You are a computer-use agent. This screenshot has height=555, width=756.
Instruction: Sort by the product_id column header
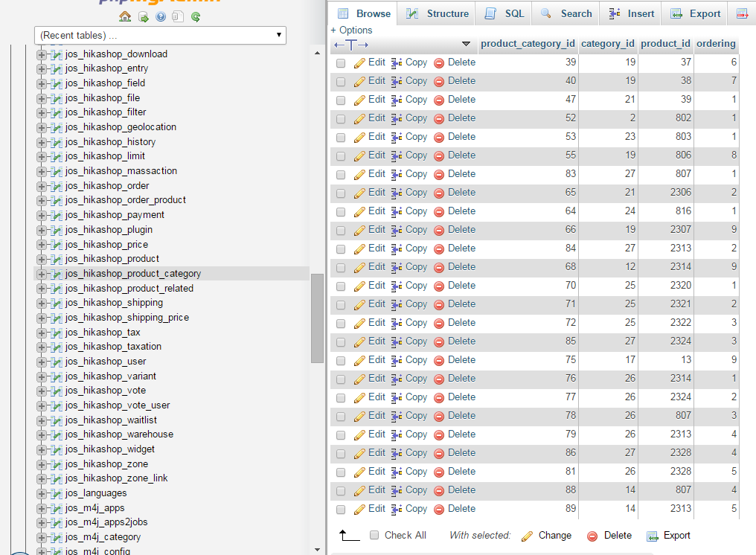click(664, 44)
